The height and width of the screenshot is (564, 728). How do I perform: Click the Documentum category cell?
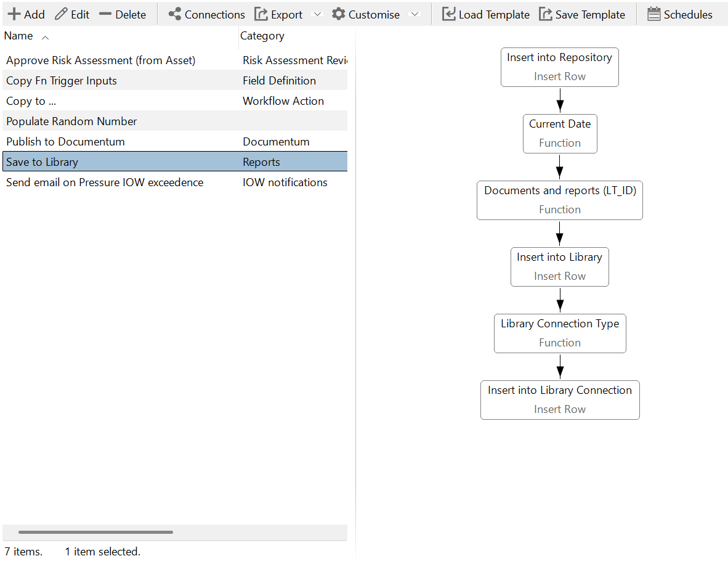[x=276, y=142]
